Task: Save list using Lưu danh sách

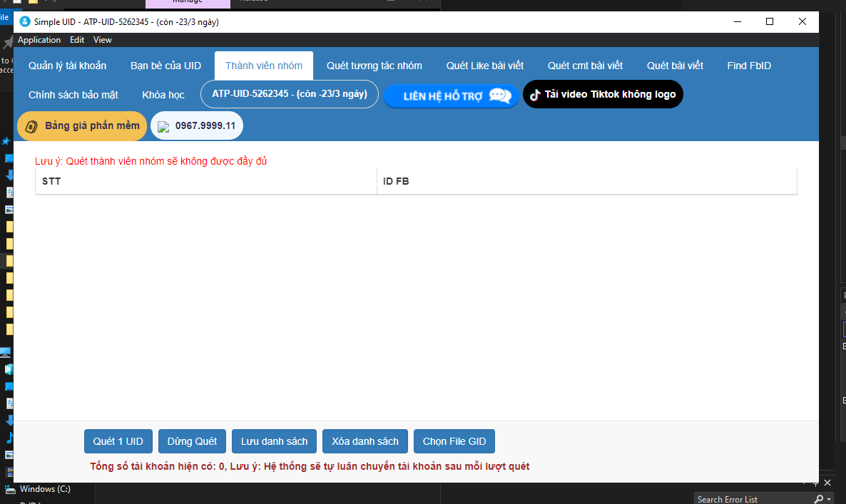Action: click(x=275, y=441)
